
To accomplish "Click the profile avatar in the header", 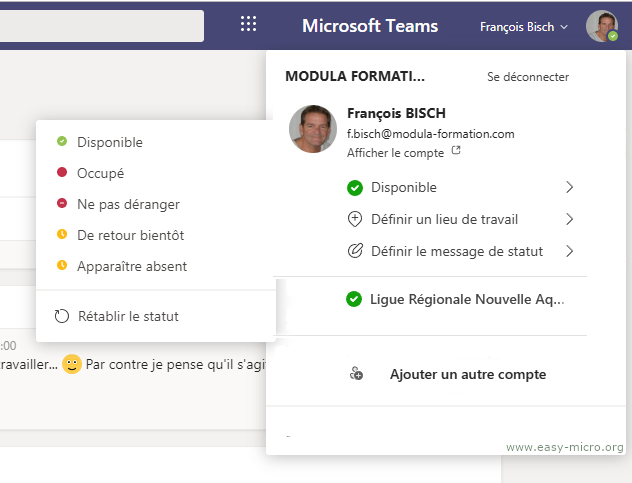I will [602, 26].
